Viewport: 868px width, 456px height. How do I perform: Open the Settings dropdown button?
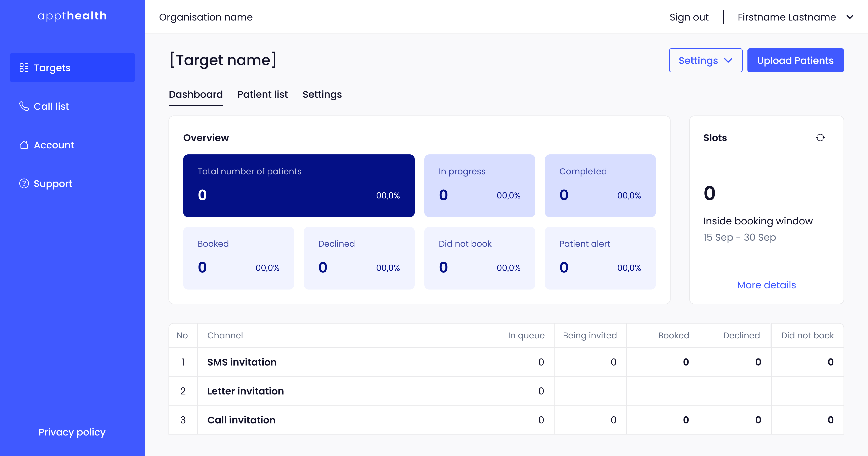click(706, 60)
